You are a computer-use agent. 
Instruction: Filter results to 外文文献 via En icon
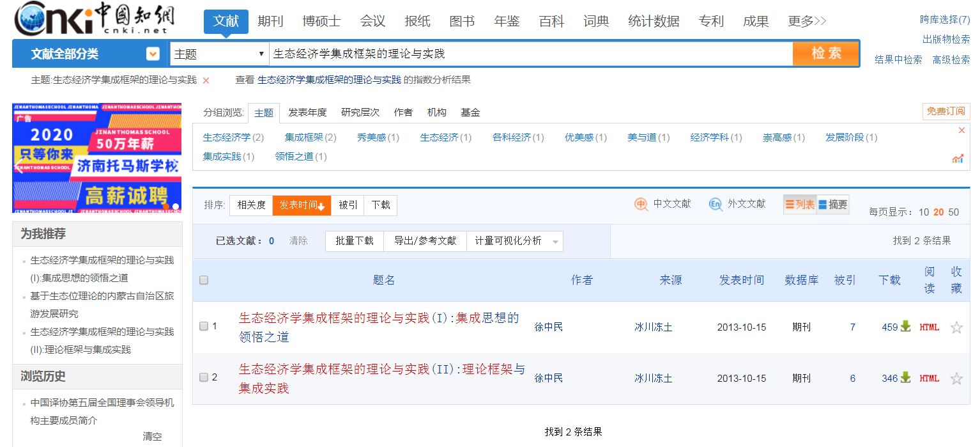[x=716, y=204]
